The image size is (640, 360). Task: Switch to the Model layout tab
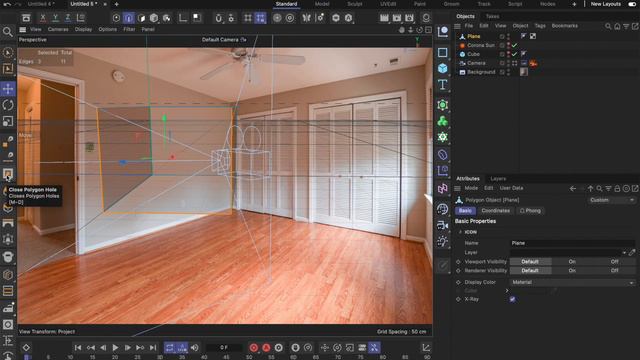[x=322, y=4]
